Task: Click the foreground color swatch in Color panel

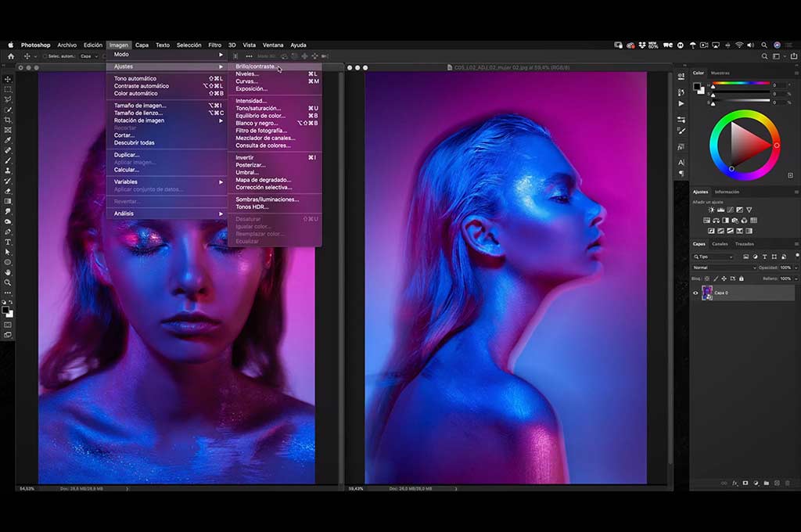Action: (x=696, y=85)
